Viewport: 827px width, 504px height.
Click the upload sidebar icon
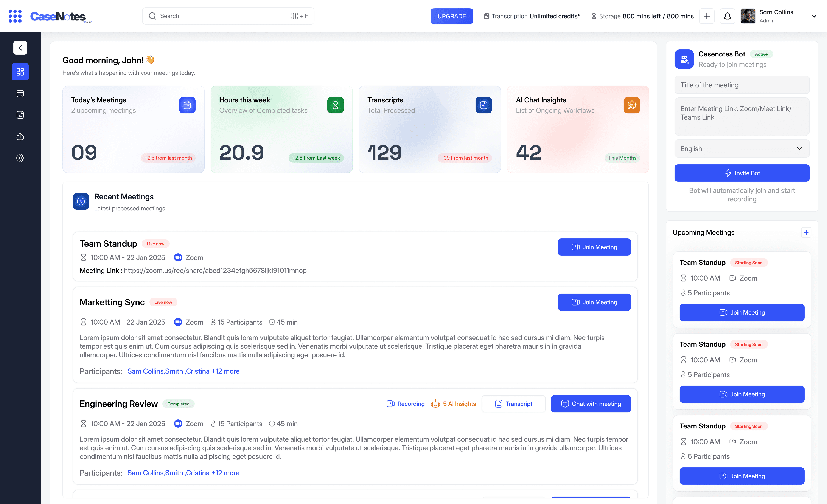(20, 136)
